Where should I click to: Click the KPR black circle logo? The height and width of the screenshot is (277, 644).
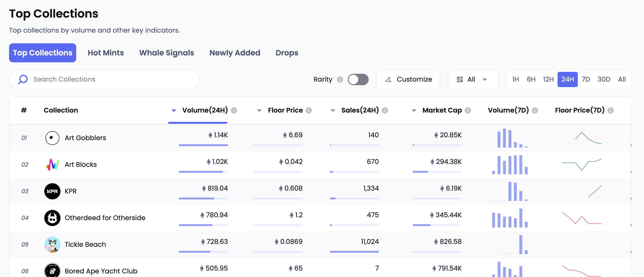tap(52, 191)
